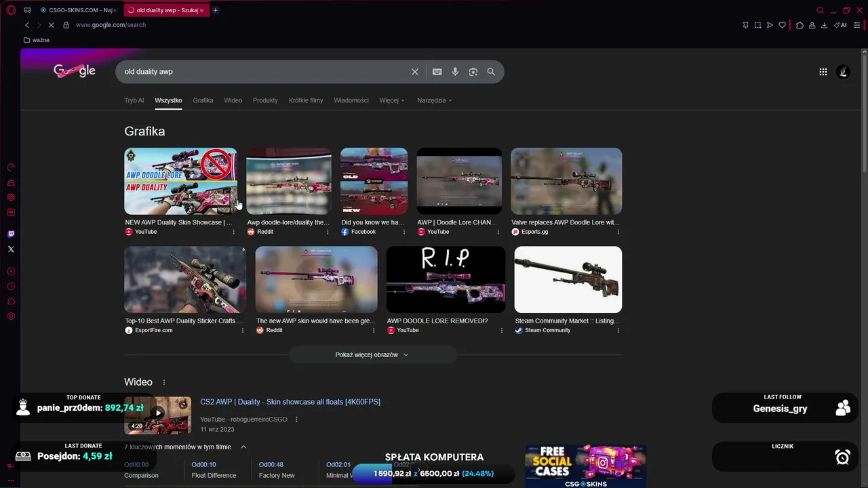Click the Free Social Cases banner
The height and width of the screenshot is (488, 868).
(x=585, y=466)
